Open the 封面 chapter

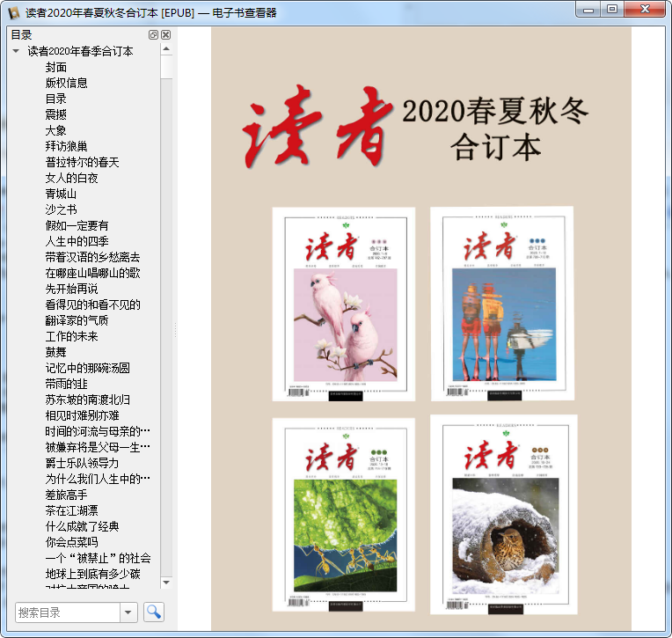coord(56,67)
